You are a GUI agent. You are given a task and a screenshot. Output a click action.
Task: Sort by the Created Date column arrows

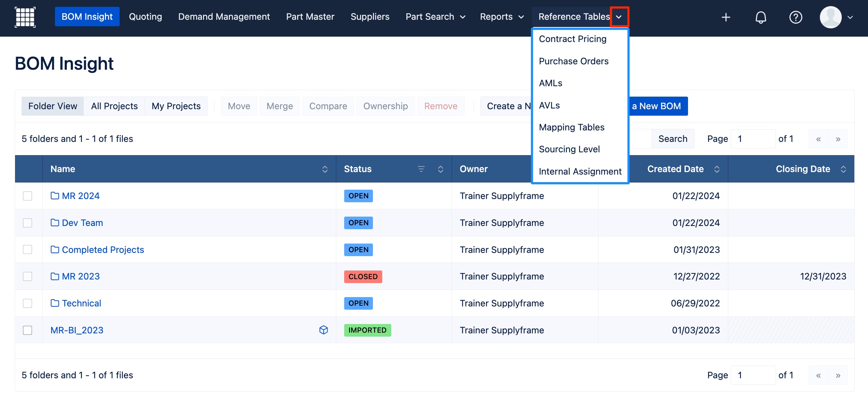tap(717, 169)
